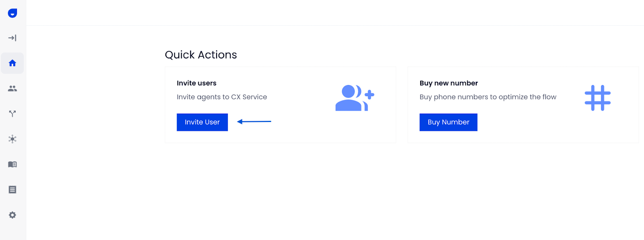Open the open-book knowledge icon
This screenshot has width=644, height=240.
(x=12, y=164)
